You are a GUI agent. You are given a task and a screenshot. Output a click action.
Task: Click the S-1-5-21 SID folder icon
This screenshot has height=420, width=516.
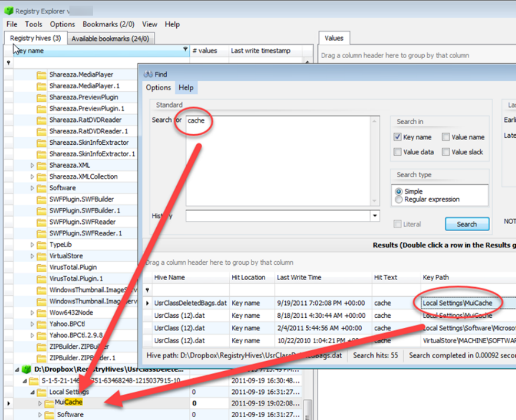(34, 381)
